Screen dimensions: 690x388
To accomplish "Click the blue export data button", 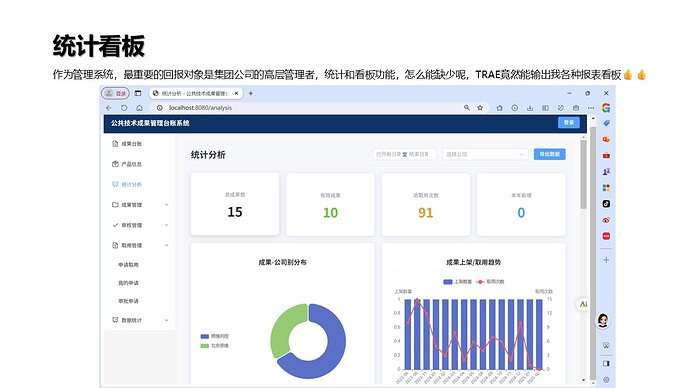I will point(550,154).
